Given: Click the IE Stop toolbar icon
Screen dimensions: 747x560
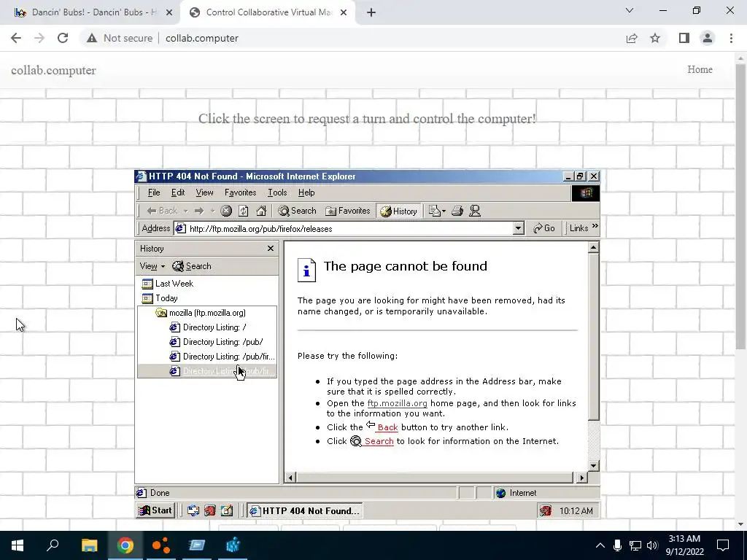Looking at the screenshot, I should pyautogui.click(x=226, y=211).
